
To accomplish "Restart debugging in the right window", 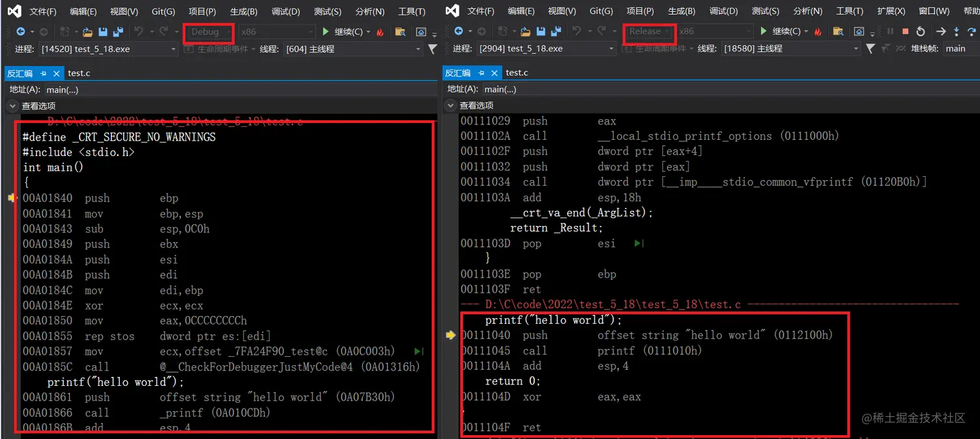I will pyautogui.click(x=920, y=31).
